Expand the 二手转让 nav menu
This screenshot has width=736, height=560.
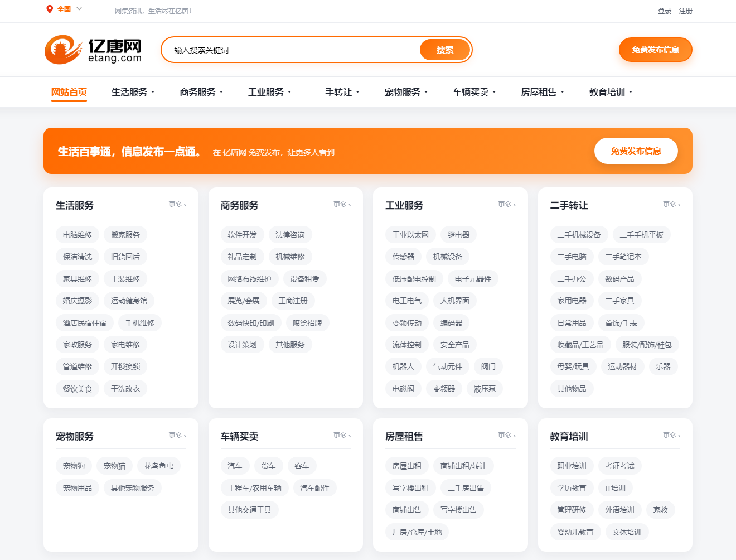(x=337, y=93)
